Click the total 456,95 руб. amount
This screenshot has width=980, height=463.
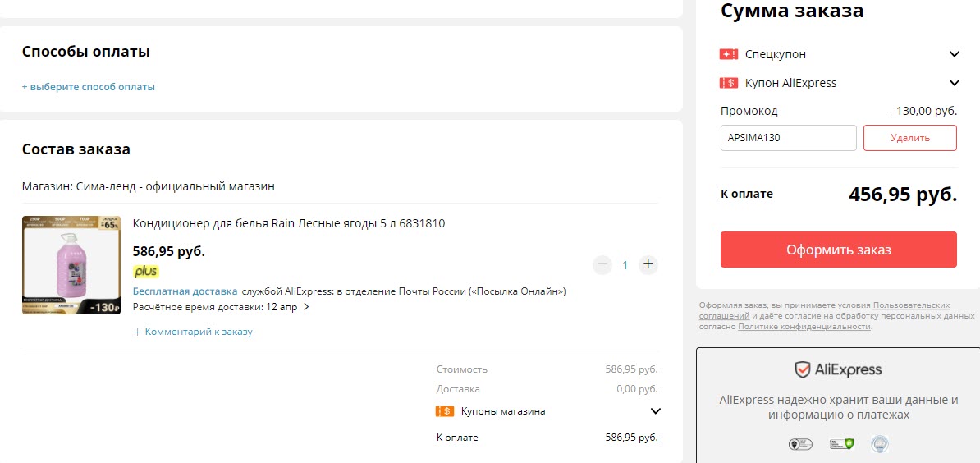[903, 195]
